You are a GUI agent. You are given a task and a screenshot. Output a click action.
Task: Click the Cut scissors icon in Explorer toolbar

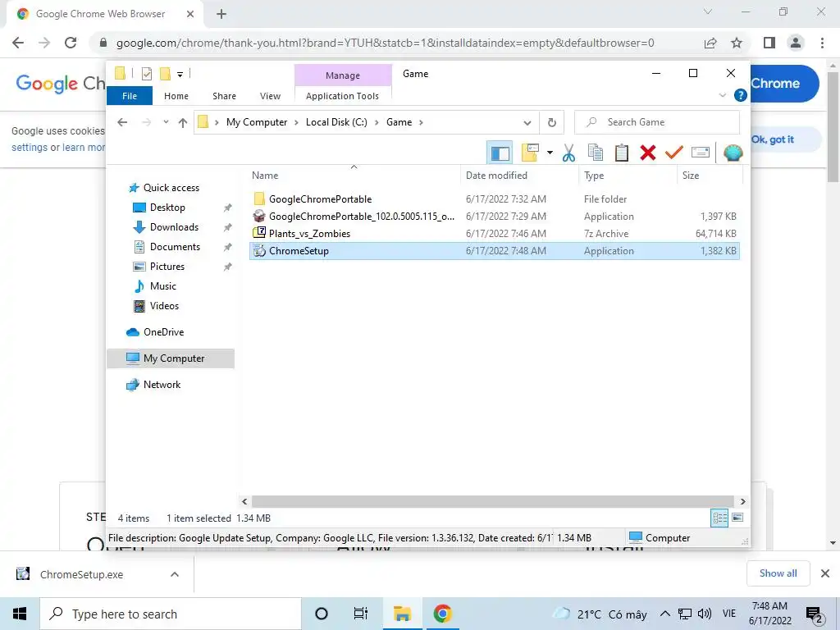click(x=568, y=153)
